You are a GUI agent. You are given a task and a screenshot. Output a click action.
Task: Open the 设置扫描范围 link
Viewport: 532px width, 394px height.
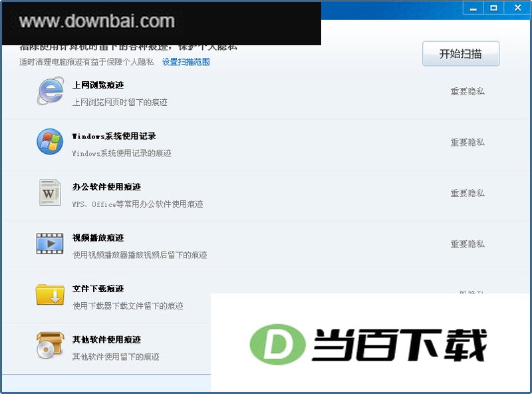[x=186, y=62]
